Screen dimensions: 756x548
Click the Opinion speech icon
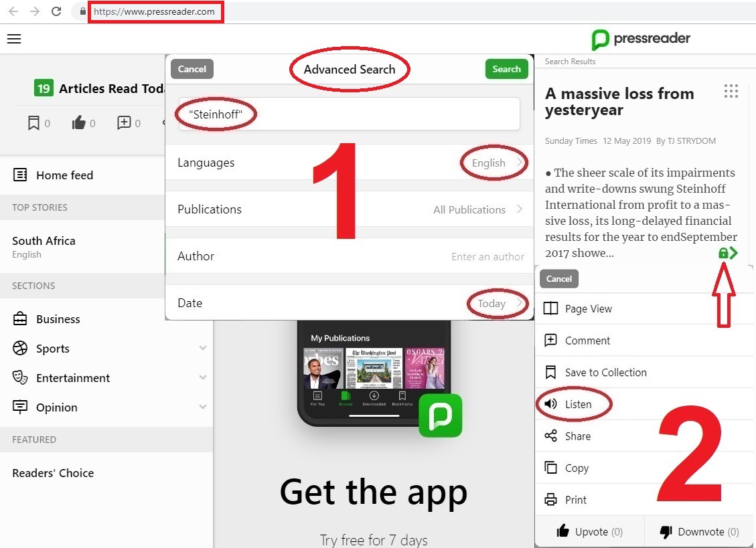tap(20, 407)
